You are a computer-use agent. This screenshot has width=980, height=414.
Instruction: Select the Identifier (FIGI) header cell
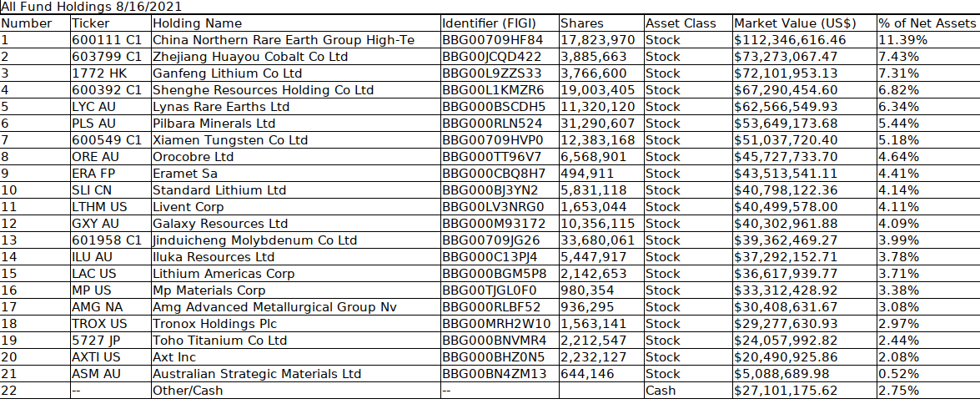[500, 23]
